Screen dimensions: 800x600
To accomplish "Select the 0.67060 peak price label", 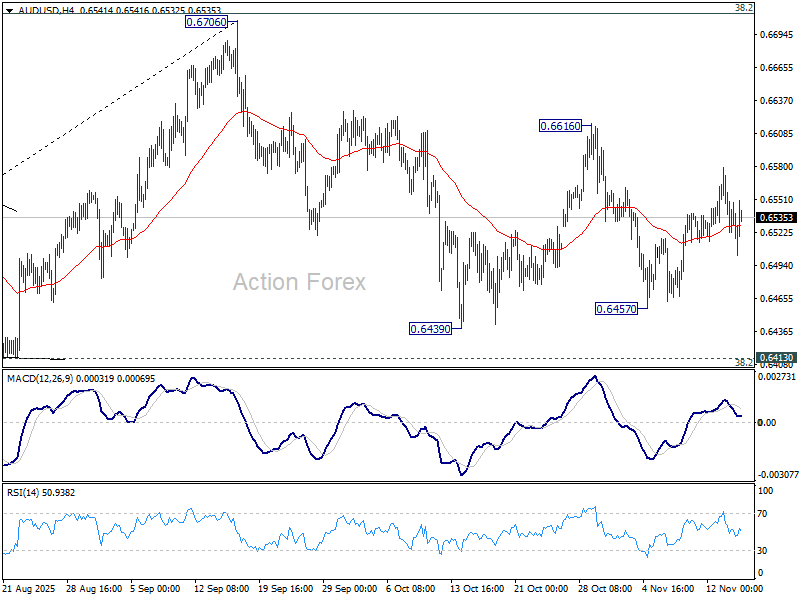I will coord(208,21).
